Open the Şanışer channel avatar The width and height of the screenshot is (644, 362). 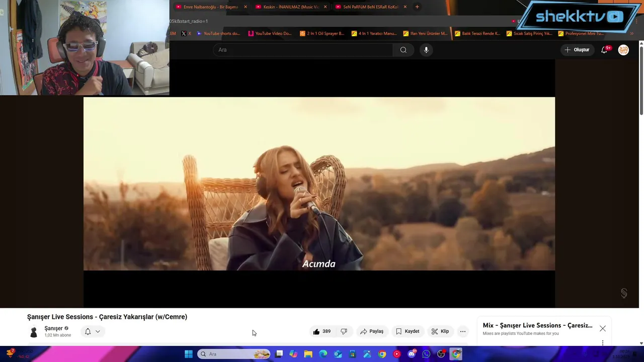pyautogui.click(x=34, y=332)
